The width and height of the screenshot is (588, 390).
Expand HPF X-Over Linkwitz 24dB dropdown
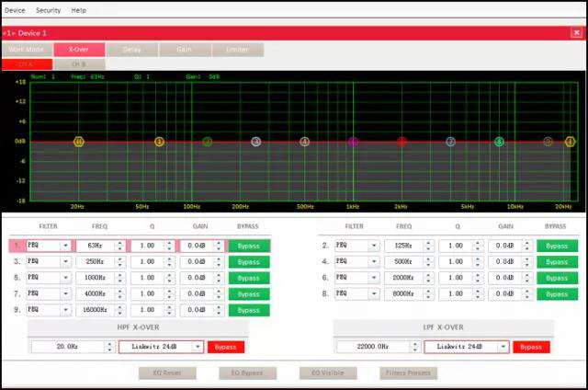pyautogui.click(x=198, y=347)
